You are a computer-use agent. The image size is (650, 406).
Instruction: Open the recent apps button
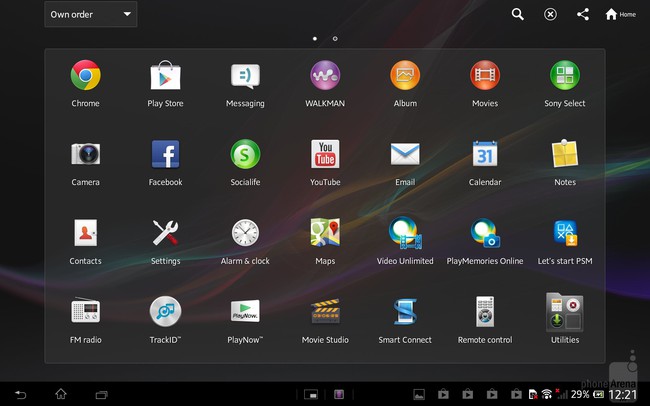point(102,395)
